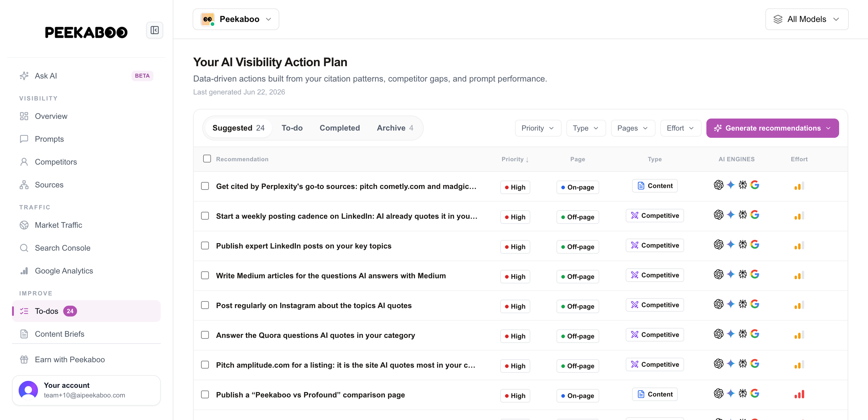868x420 pixels.
Task: Click Generate recommendations button
Action: tap(772, 128)
